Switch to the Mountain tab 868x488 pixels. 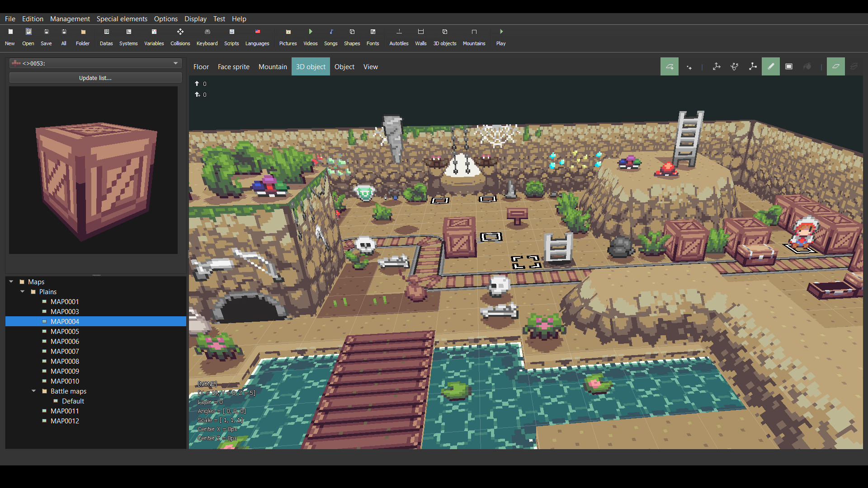273,66
